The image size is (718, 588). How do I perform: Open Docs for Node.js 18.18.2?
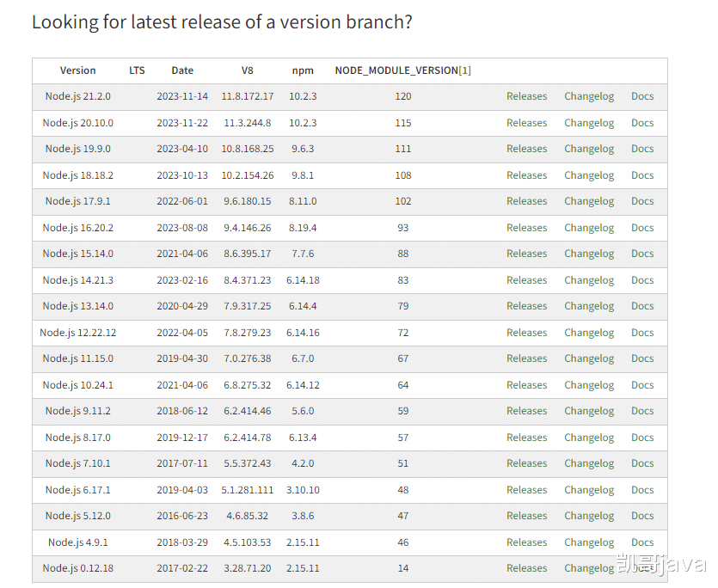click(x=642, y=175)
